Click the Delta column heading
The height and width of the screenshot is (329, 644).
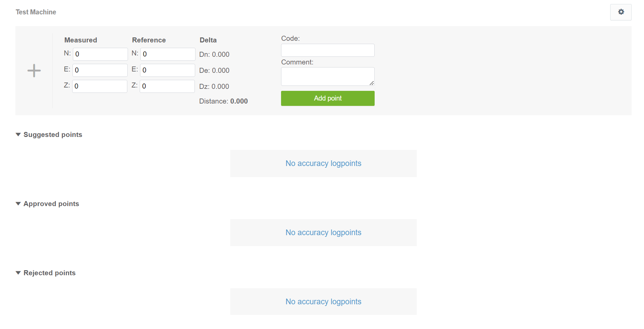(208, 40)
